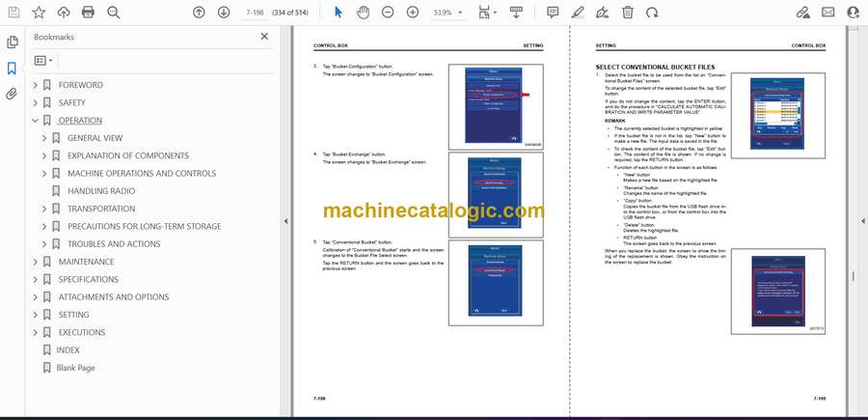The width and height of the screenshot is (868, 420).
Task: Expand PRECAUTIONS FOR LONG-TERM STORAGE
Action: pyautogui.click(x=44, y=227)
